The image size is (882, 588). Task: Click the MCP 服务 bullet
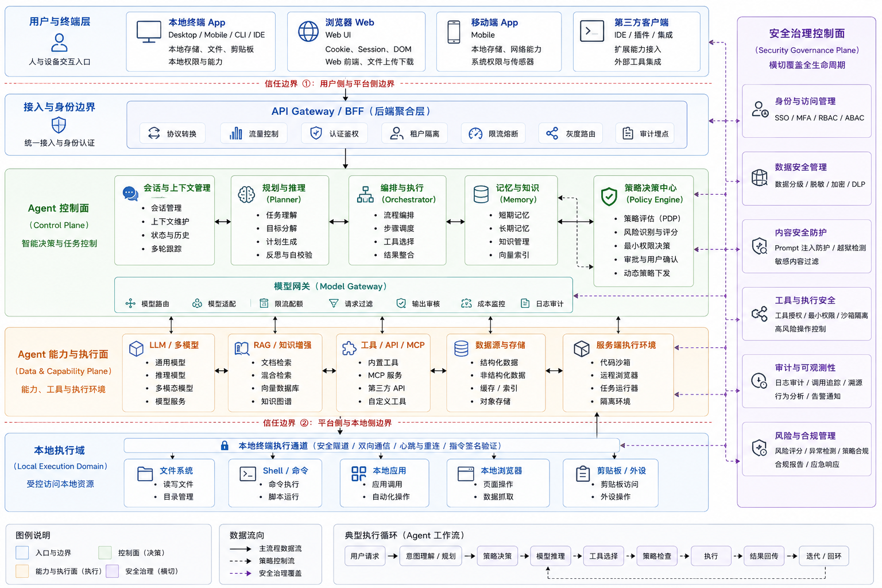tap(385, 375)
